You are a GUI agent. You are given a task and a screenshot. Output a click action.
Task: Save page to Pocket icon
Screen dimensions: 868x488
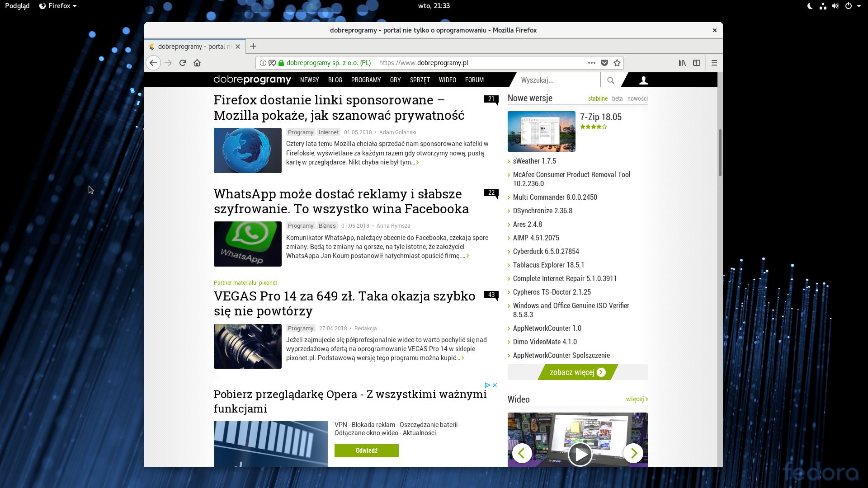click(x=604, y=63)
